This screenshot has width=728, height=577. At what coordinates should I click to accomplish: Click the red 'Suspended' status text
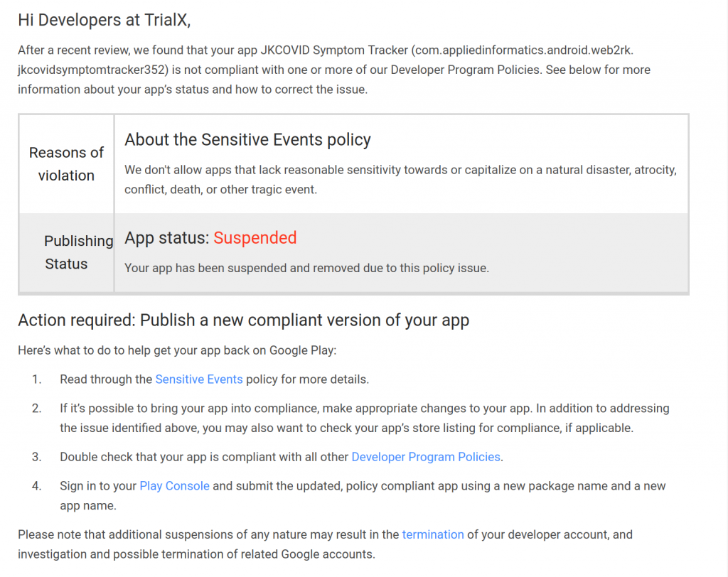point(255,238)
